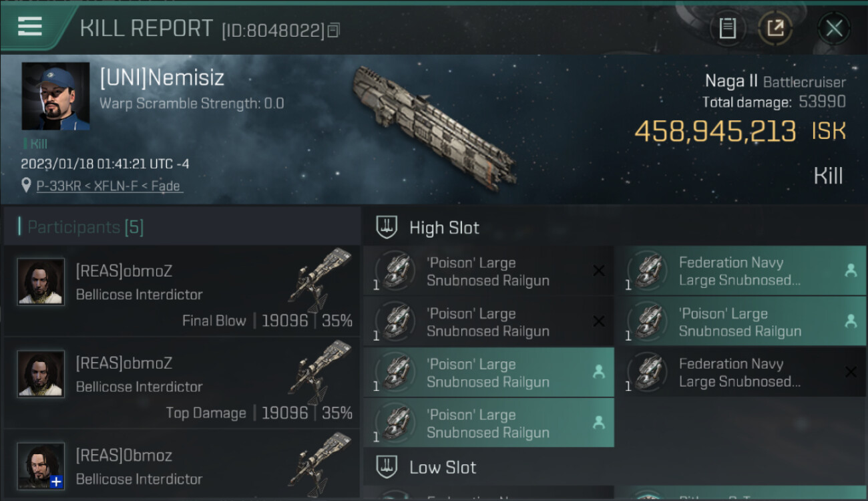Copy the kill report ID
868x501 pixels.
click(334, 30)
